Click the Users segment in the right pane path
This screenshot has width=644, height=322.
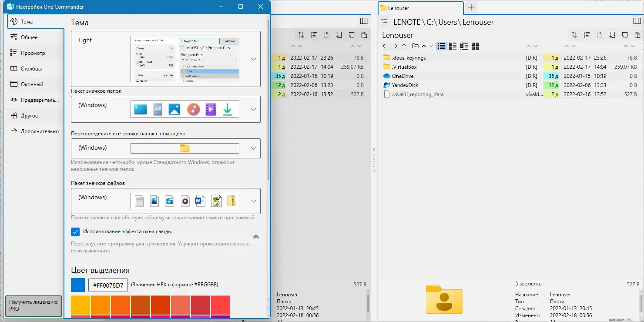pyautogui.click(x=447, y=22)
